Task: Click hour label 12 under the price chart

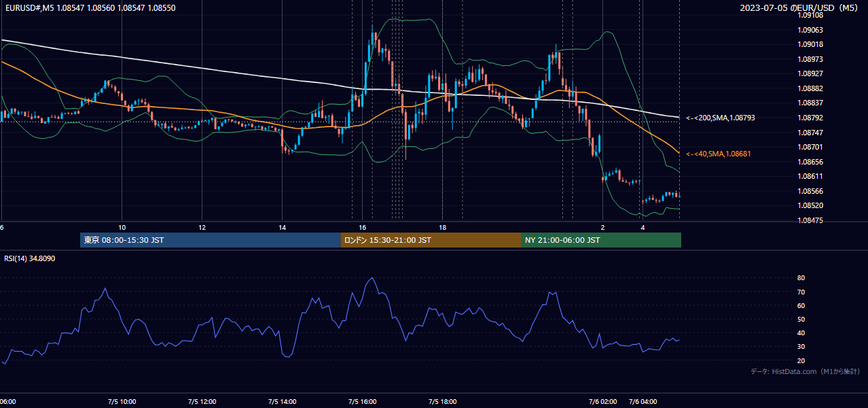Action: (x=202, y=227)
